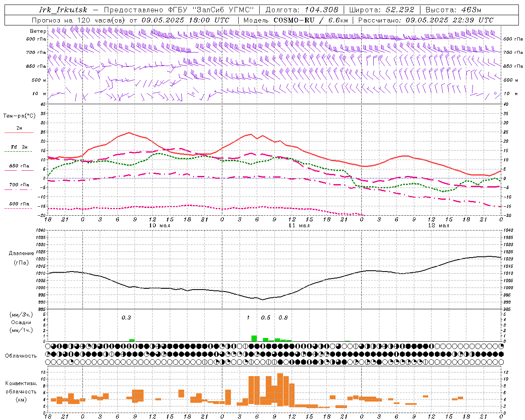Click the 0.3 precipitation value
Screen dimensions: 525x420
pos(126,318)
